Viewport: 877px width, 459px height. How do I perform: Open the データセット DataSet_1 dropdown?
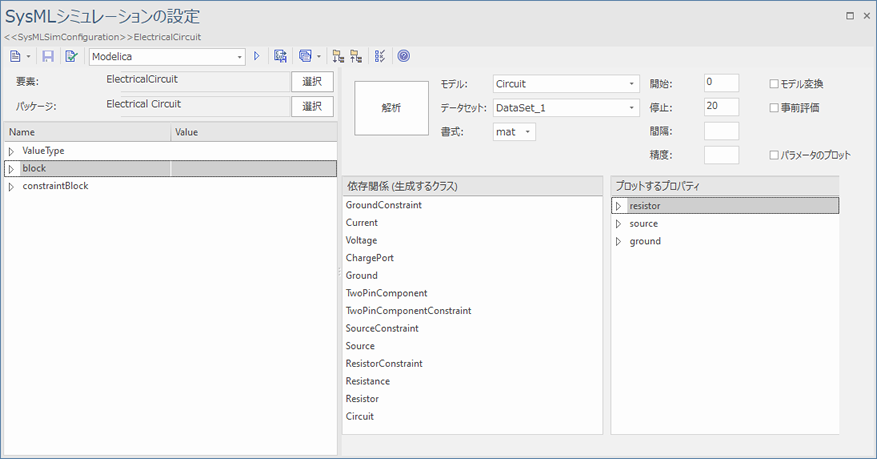566,108
